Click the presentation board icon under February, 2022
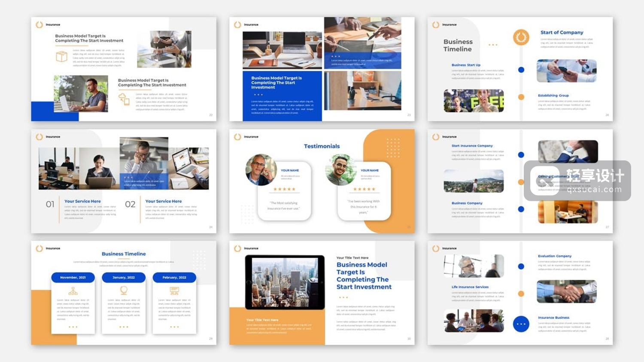The width and height of the screenshot is (644, 362). [x=174, y=291]
